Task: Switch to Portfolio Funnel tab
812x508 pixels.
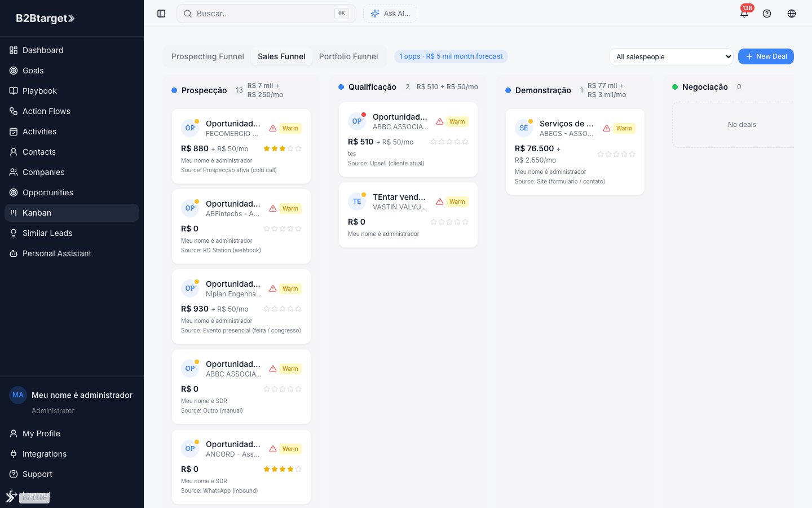Action: point(348,56)
